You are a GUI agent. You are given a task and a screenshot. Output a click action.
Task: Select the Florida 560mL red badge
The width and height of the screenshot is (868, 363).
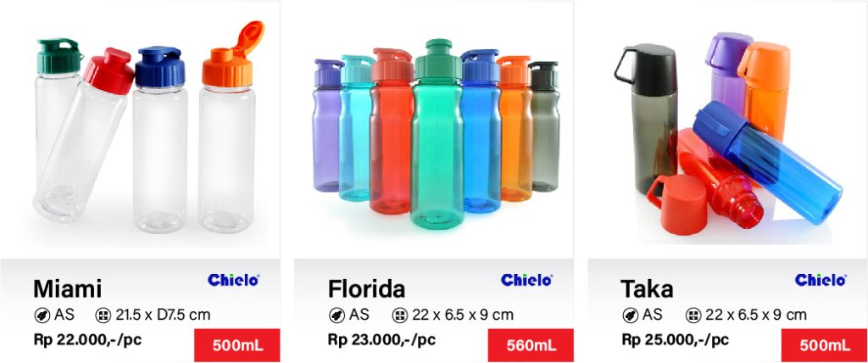531,345
